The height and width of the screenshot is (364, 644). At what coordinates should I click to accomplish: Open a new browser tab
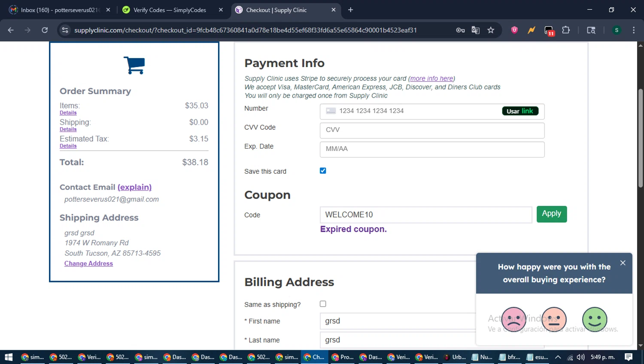[350, 10]
